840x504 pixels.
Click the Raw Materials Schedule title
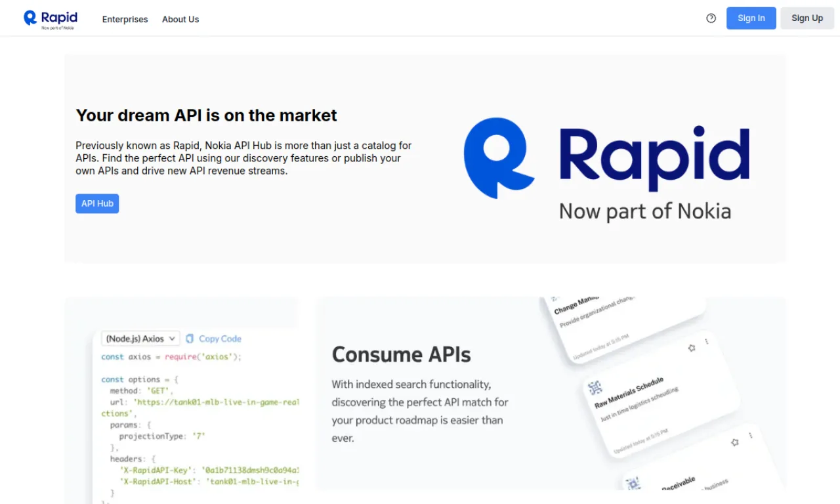point(629,393)
